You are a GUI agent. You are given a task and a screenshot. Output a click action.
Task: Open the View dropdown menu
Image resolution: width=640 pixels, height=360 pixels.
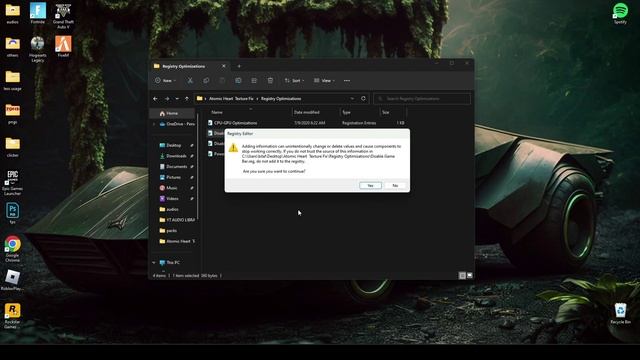click(x=324, y=80)
